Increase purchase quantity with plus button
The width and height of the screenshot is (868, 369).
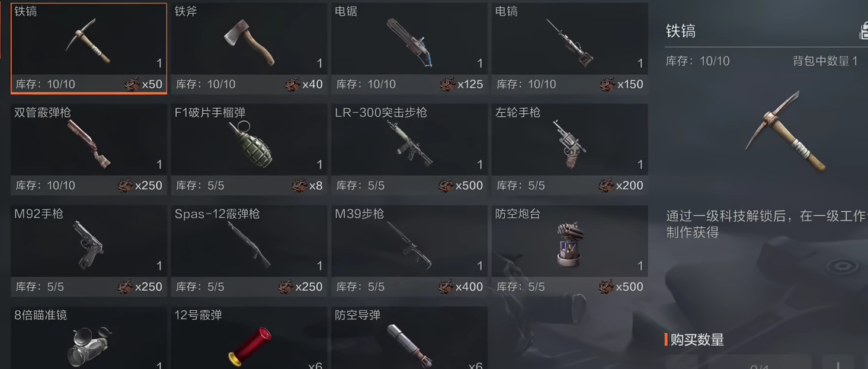838,364
